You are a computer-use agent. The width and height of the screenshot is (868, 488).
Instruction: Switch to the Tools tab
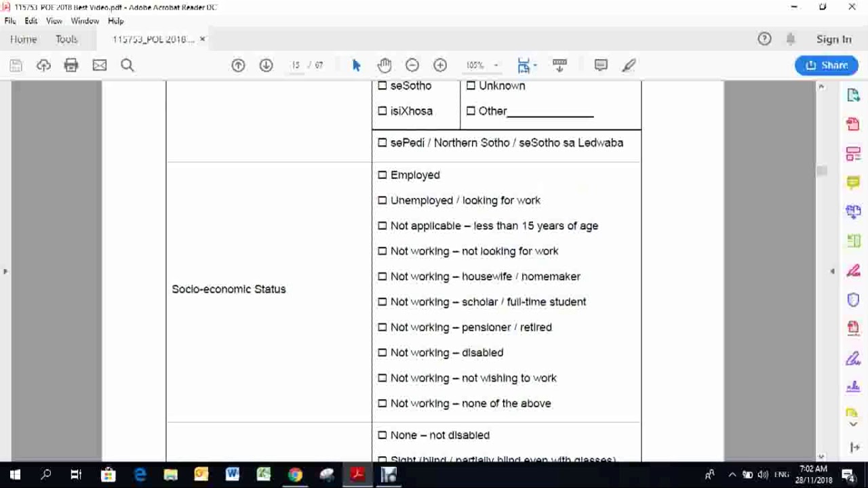coord(66,39)
